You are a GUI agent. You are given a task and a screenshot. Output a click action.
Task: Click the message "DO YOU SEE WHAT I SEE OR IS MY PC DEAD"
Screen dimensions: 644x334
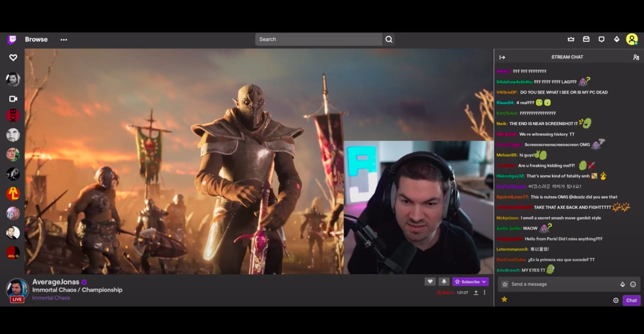(564, 92)
